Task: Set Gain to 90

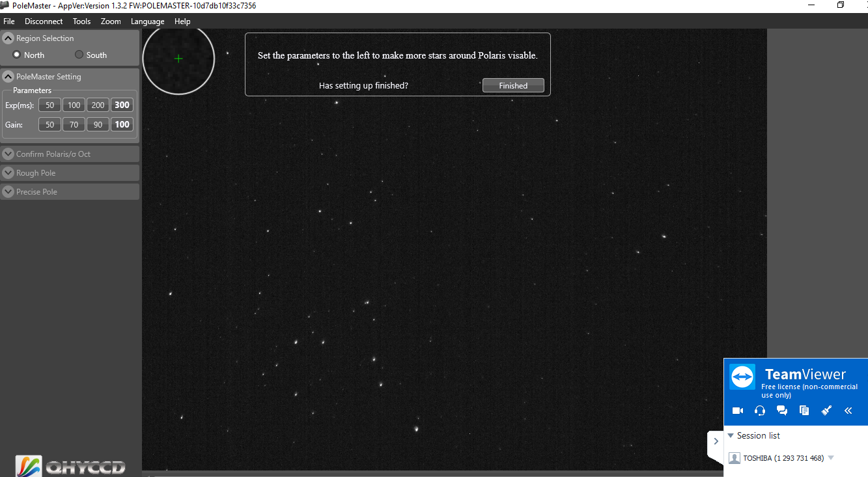Action: coord(98,124)
